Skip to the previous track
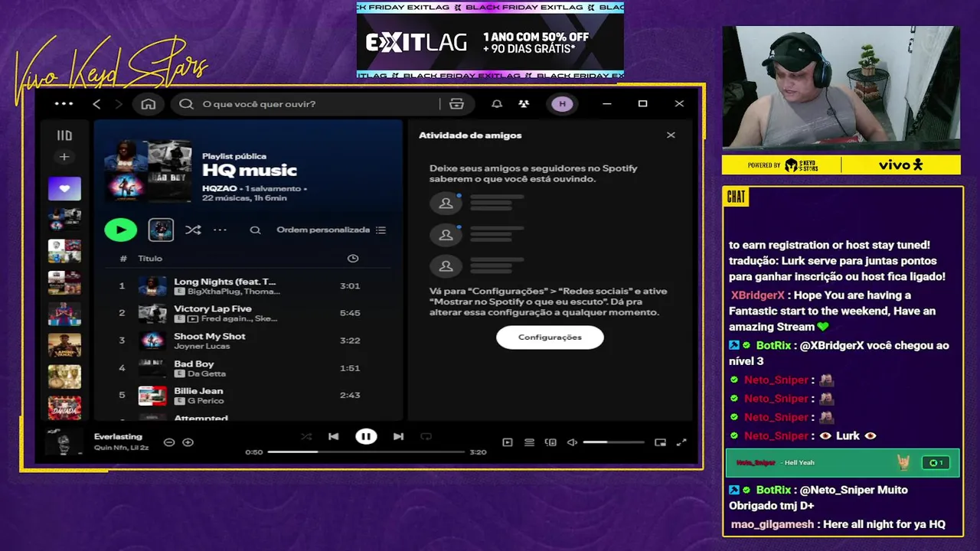 (x=333, y=437)
